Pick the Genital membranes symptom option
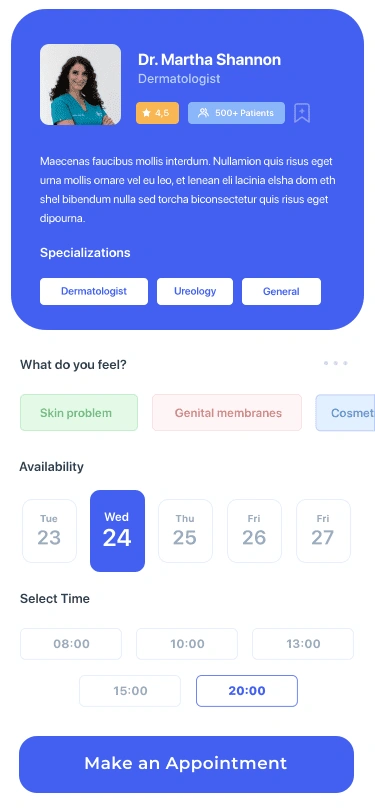The image size is (375, 812). tap(227, 413)
